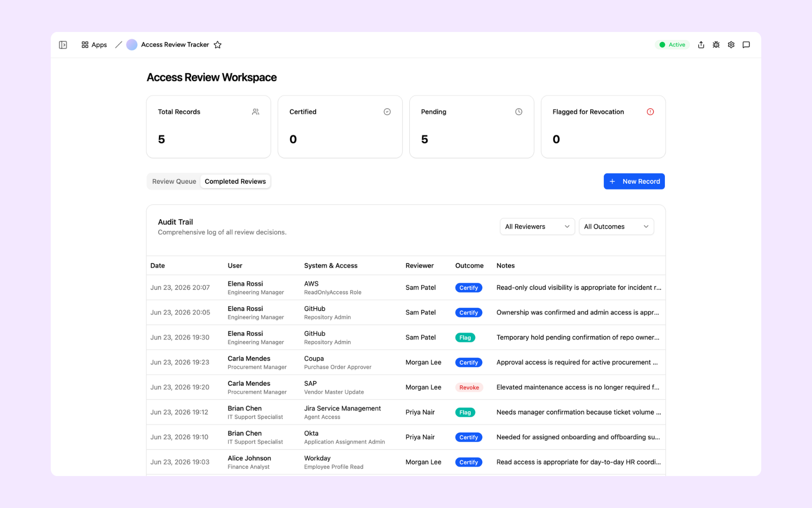Click the Workday Employee Profile Read cell
The height and width of the screenshot is (508, 812).
click(x=334, y=462)
